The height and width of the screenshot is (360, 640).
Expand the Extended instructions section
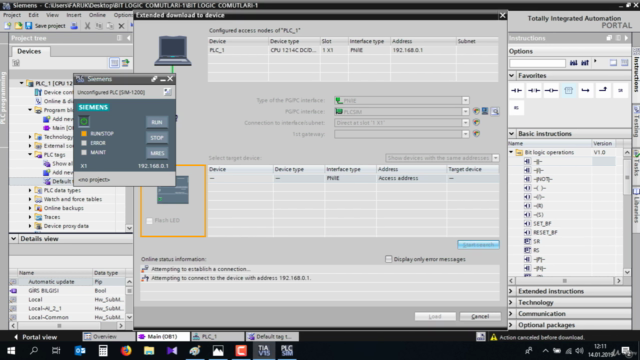[x=511, y=291]
